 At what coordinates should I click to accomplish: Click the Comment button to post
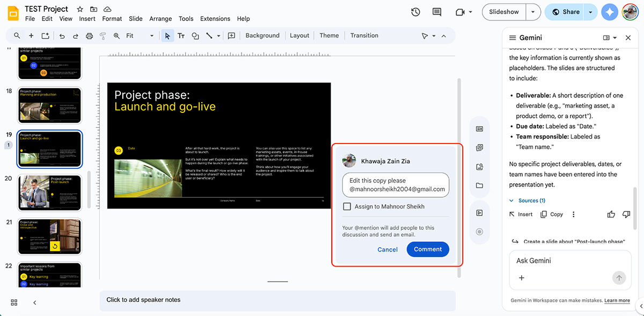click(x=428, y=249)
